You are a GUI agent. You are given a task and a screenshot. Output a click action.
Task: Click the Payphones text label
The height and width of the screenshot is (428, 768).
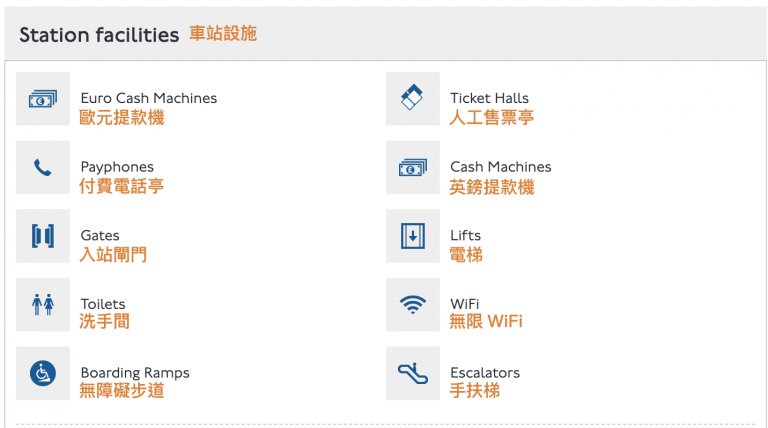(117, 167)
